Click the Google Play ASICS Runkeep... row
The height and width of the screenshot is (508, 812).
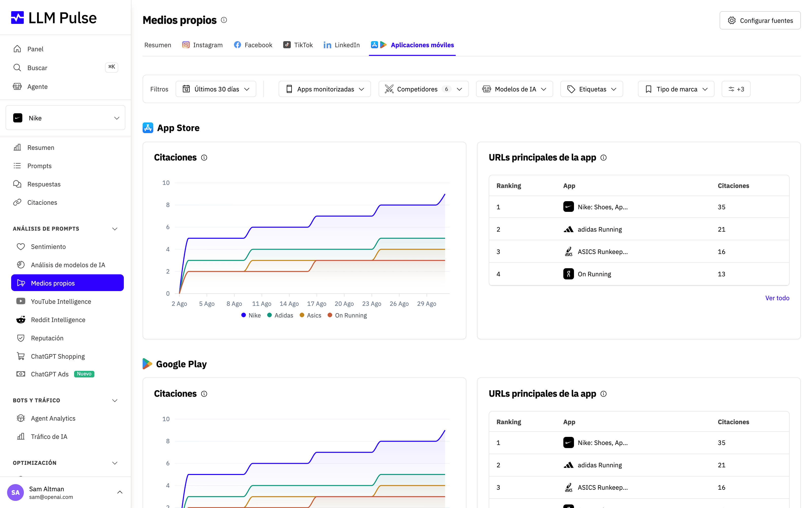point(639,487)
